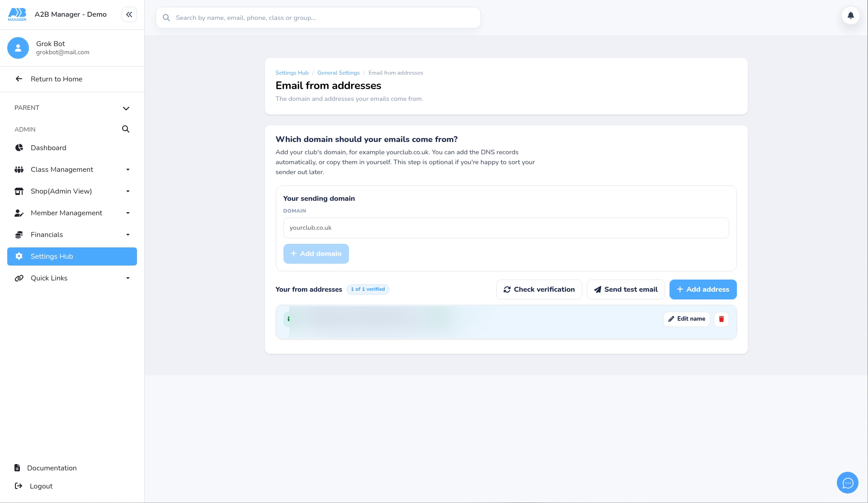The image size is (868, 503).
Task: Click the '1 of 1 verified' badge
Action: [x=368, y=289]
